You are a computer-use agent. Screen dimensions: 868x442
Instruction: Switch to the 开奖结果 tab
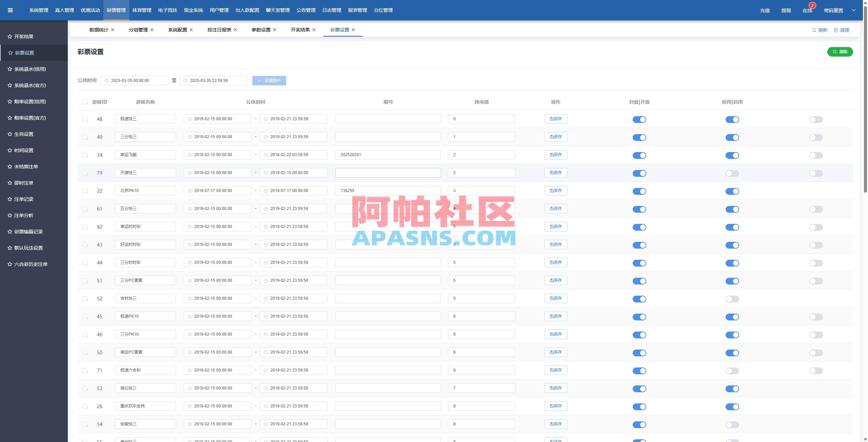(300, 30)
